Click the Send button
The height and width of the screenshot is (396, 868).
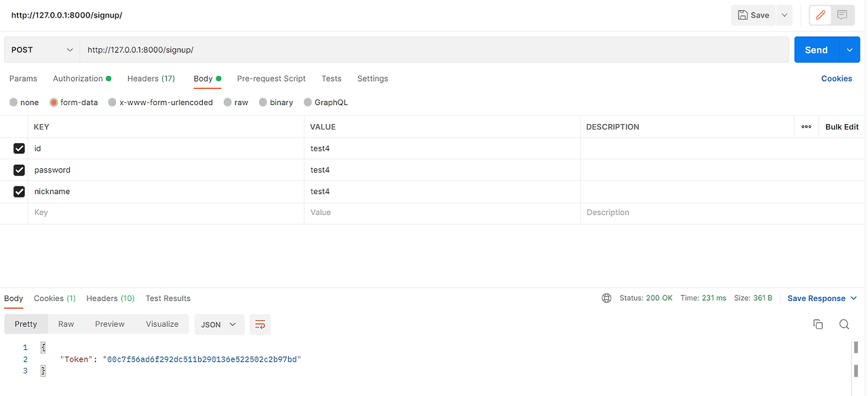click(816, 50)
